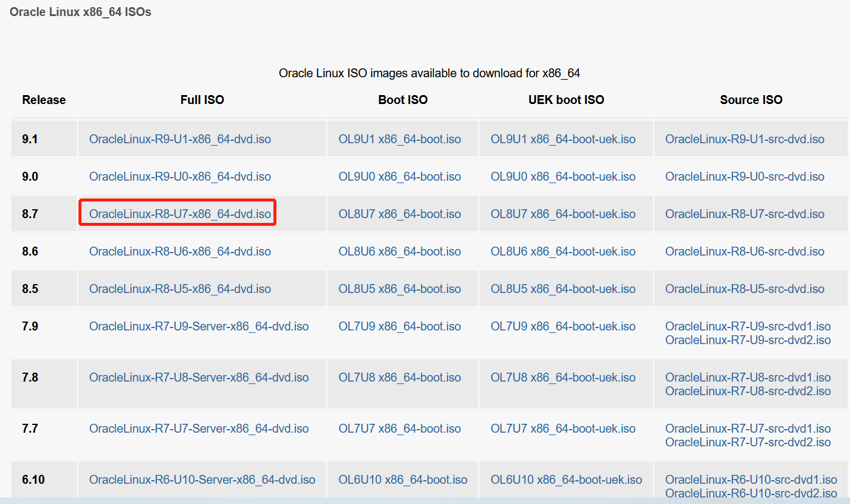Select OL7U7 x86_64-boot-uek.iso link
Viewport: 850px width, 504px height.
[x=563, y=429]
